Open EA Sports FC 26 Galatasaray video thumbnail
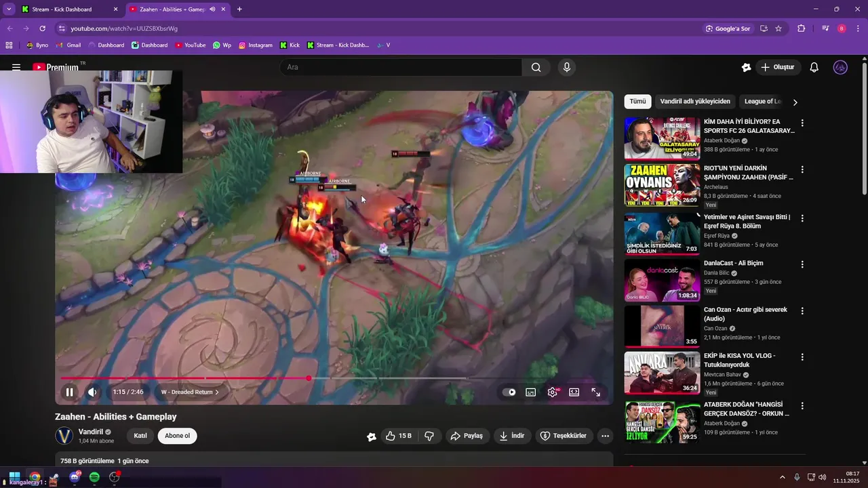 (662, 138)
